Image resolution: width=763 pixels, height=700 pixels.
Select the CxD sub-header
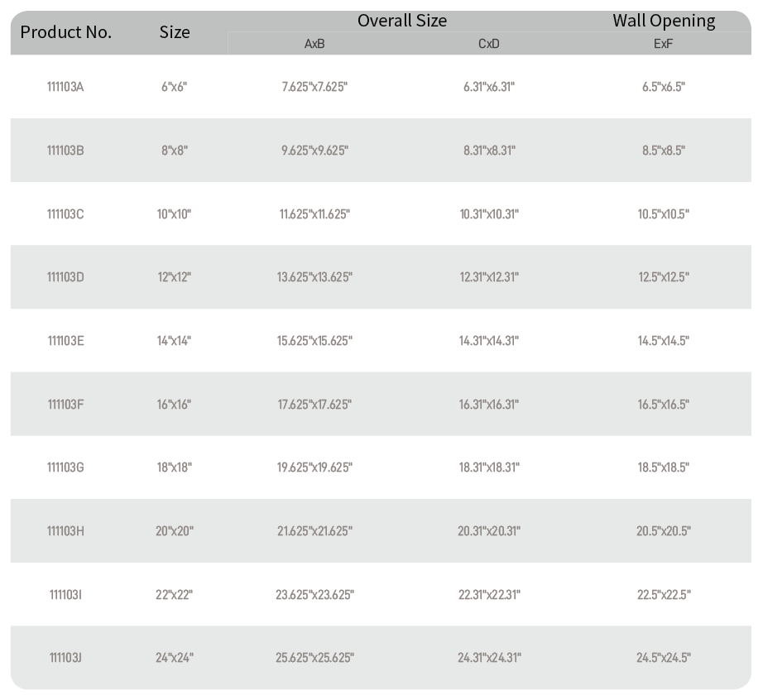(x=488, y=44)
